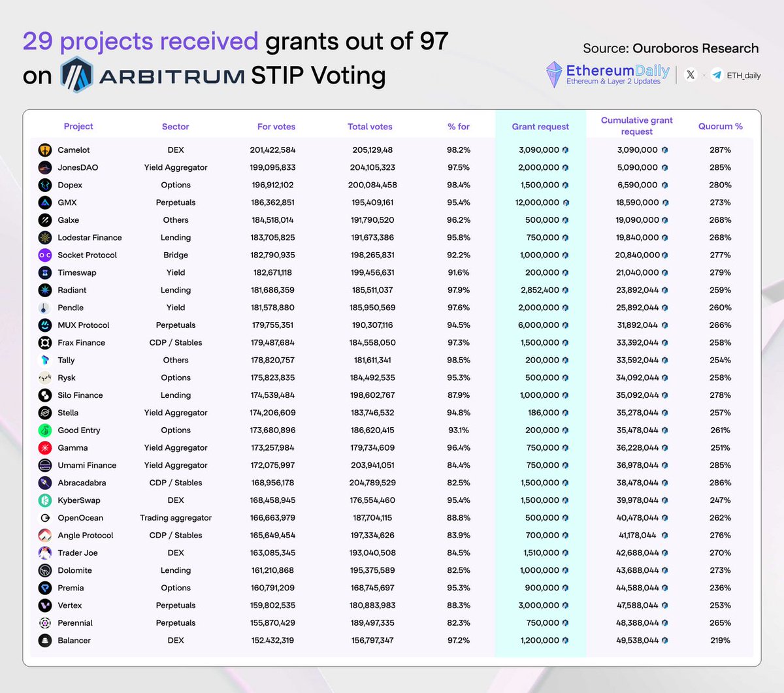Click the Arbitrum logo in the title
The height and width of the screenshot is (693, 784).
(x=77, y=74)
